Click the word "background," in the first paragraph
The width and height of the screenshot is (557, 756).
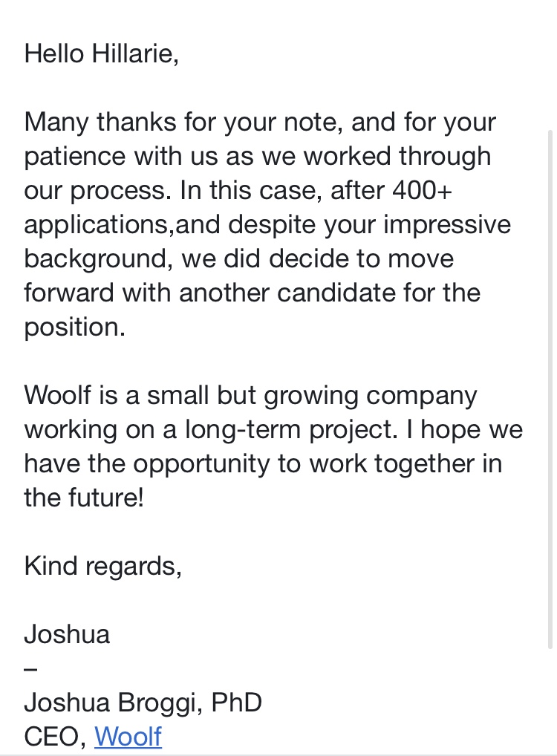coord(92,258)
